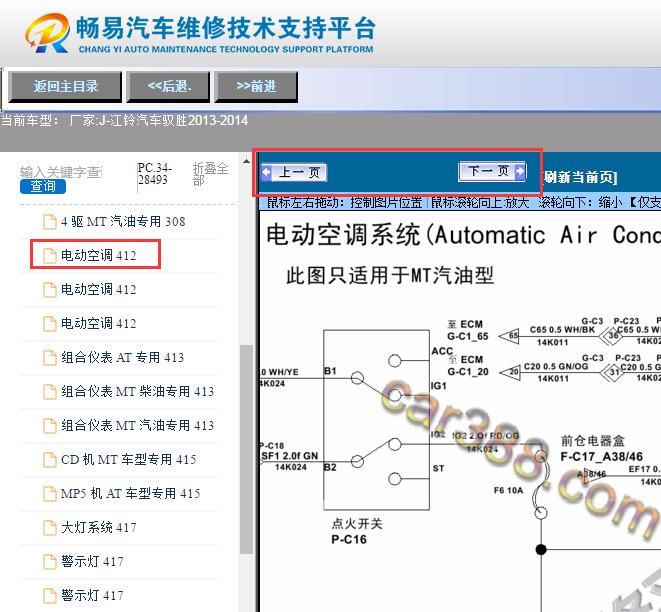
Task: Click the F6 10A fuse label
Action: pos(508,490)
